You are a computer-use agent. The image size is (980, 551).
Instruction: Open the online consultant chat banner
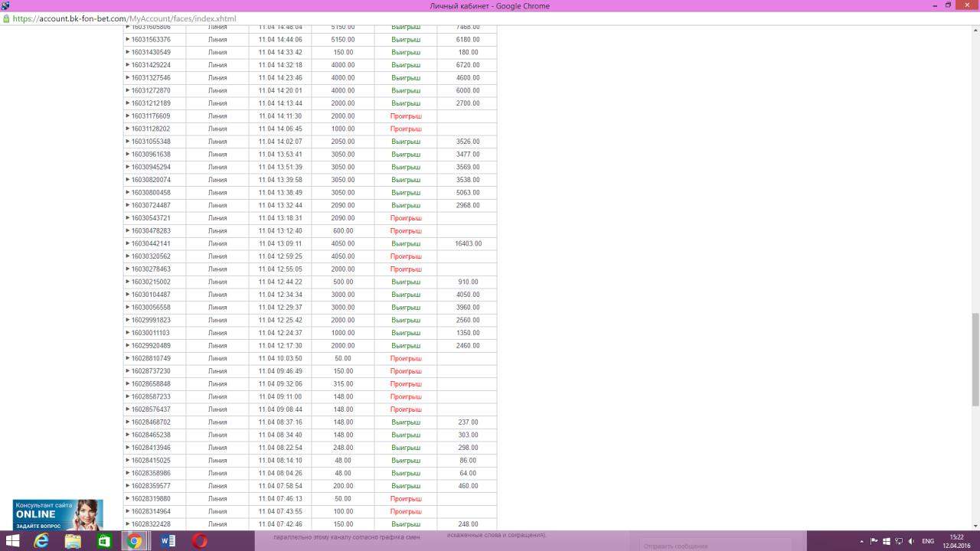pyautogui.click(x=57, y=514)
